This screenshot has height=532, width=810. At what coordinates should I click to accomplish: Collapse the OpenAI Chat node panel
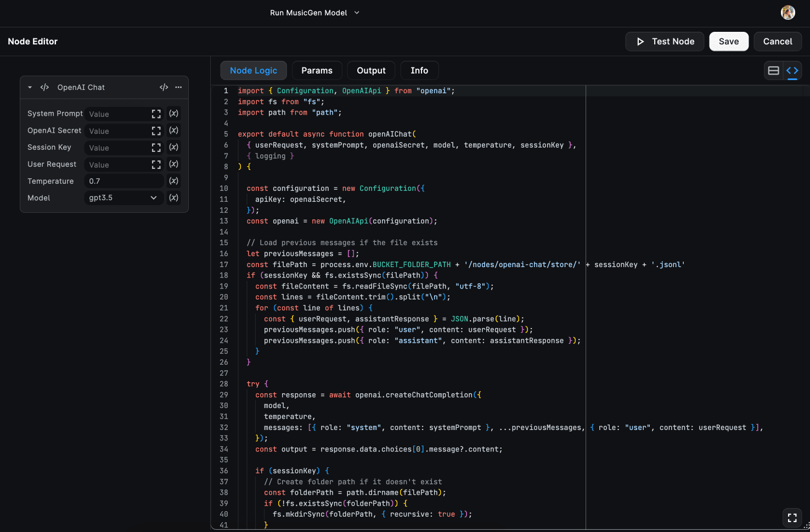tap(30, 87)
